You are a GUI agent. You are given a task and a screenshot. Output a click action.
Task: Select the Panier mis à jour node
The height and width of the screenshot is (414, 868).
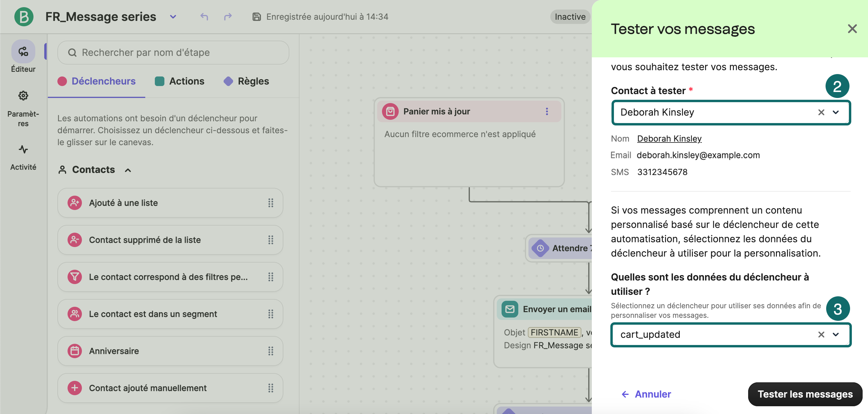click(x=469, y=142)
